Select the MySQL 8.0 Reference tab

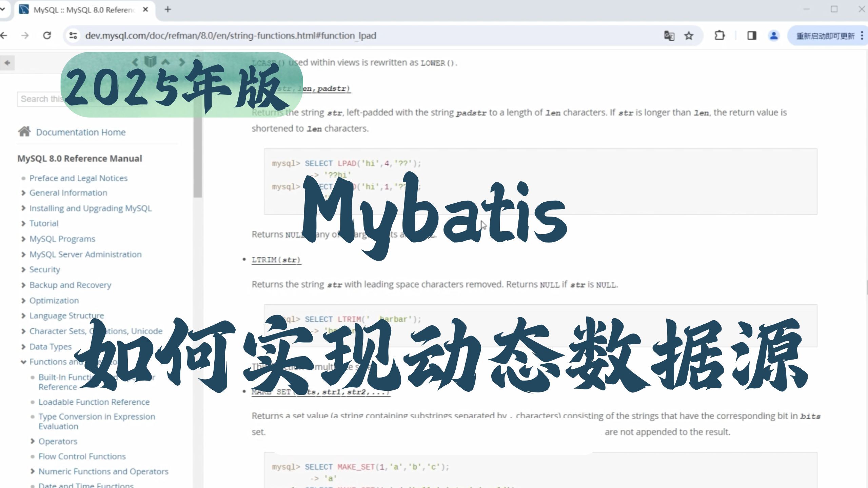point(84,10)
